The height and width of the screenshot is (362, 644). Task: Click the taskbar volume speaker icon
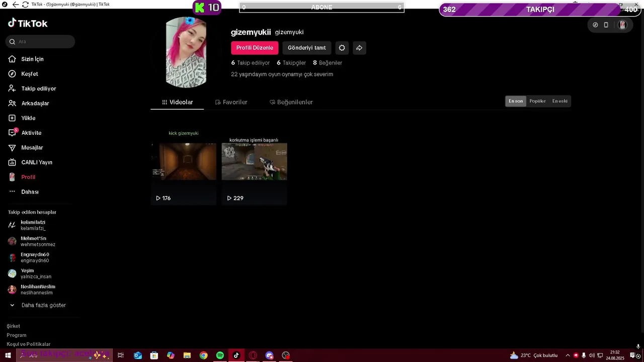coord(592,355)
